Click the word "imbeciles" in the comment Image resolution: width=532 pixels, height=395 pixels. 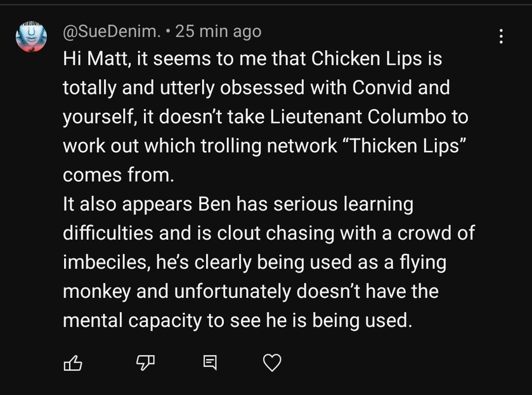(x=105, y=262)
